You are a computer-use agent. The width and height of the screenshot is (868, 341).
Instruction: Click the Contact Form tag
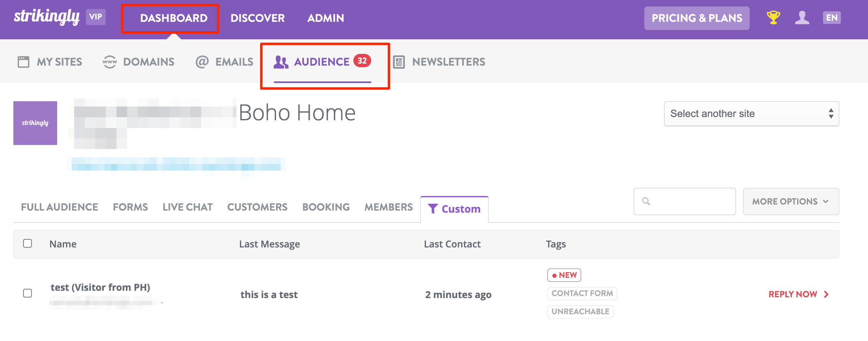[x=582, y=293]
